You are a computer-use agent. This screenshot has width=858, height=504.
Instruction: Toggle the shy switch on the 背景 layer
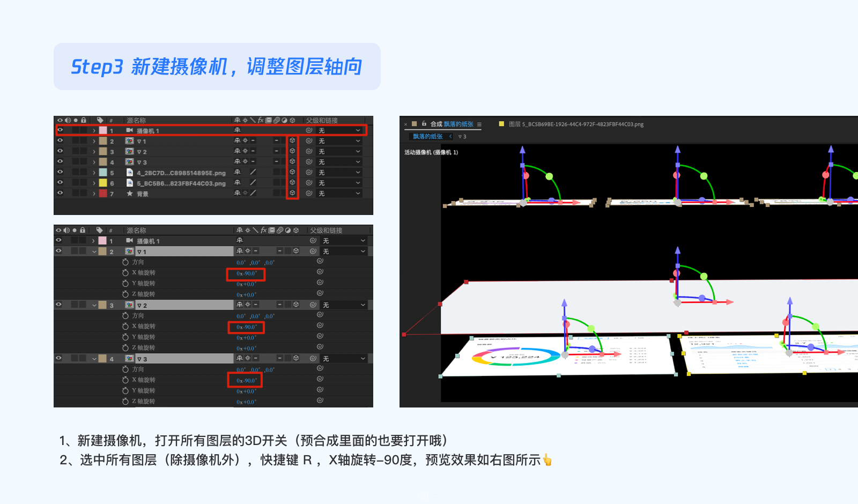(x=238, y=193)
